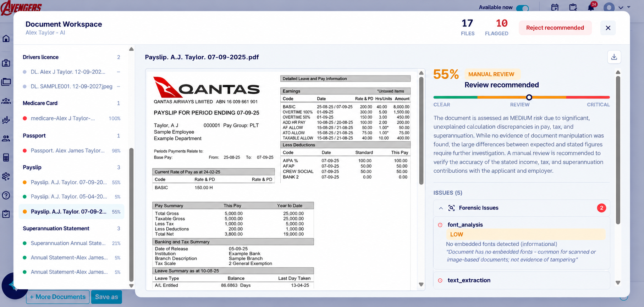Close the Document Workspace dialog
Screen dimensions: 644x307
point(608,28)
